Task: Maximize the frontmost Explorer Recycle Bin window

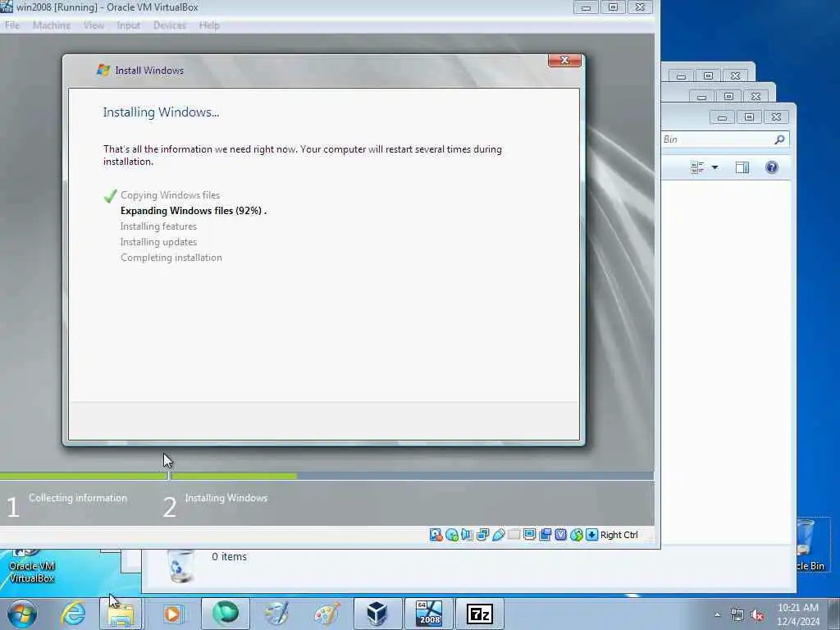Action: (750, 116)
